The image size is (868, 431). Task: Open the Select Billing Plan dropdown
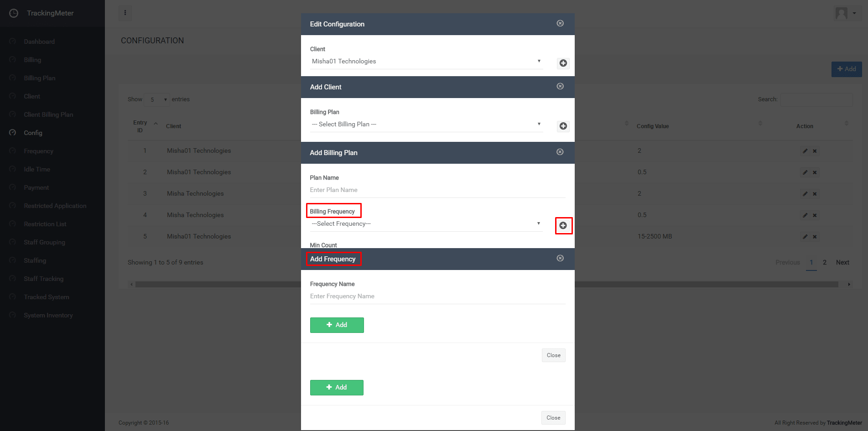point(426,125)
